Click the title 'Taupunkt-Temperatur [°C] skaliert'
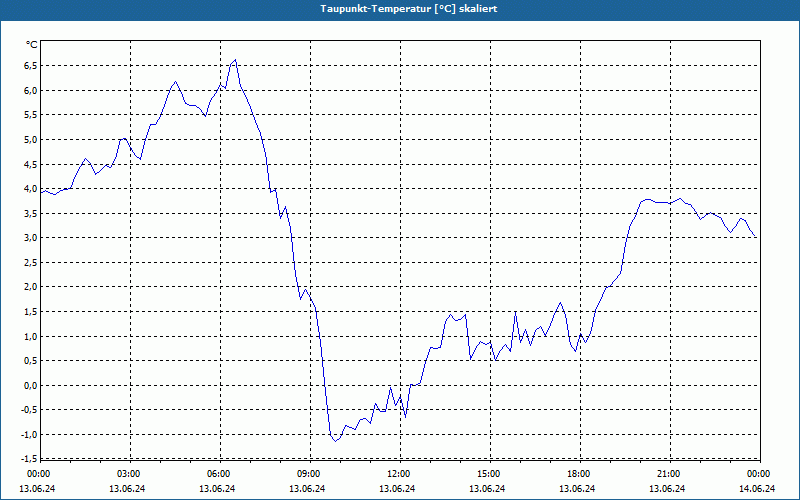The image size is (800, 500). pyautogui.click(x=409, y=9)
